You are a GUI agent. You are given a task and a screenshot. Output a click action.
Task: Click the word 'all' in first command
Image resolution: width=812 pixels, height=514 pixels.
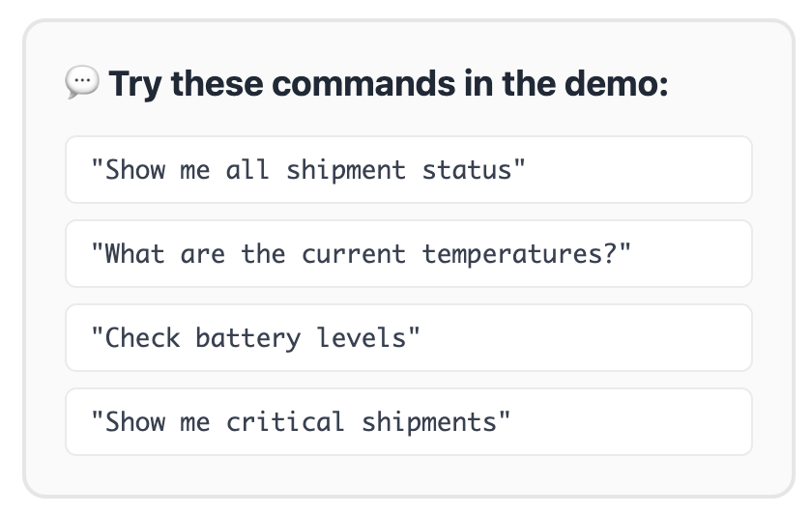(247, 170)
